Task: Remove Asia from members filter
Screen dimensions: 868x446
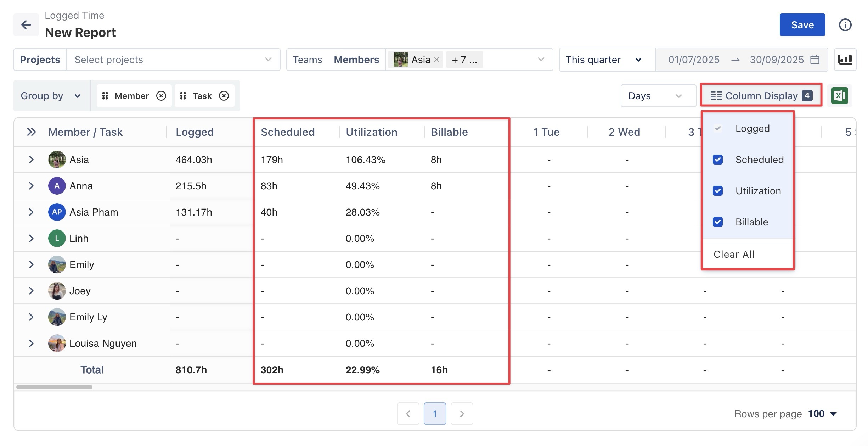Action: coord(437,60)
